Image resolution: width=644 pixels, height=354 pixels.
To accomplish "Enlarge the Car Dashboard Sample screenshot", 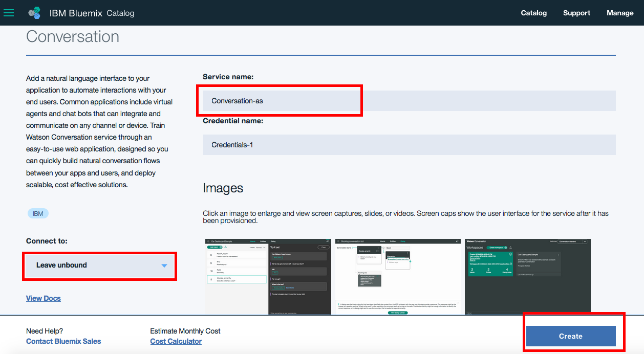I will 268,276.
